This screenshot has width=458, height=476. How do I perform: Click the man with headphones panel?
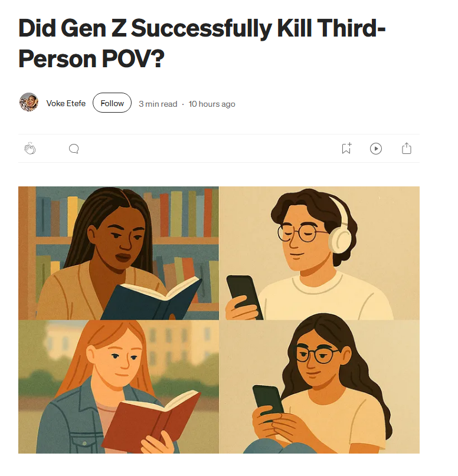[x=319, y=253]
